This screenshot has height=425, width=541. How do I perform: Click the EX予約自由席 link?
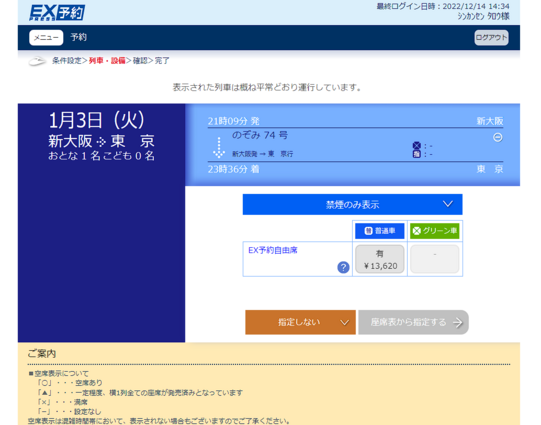click(x=273, y=250)
